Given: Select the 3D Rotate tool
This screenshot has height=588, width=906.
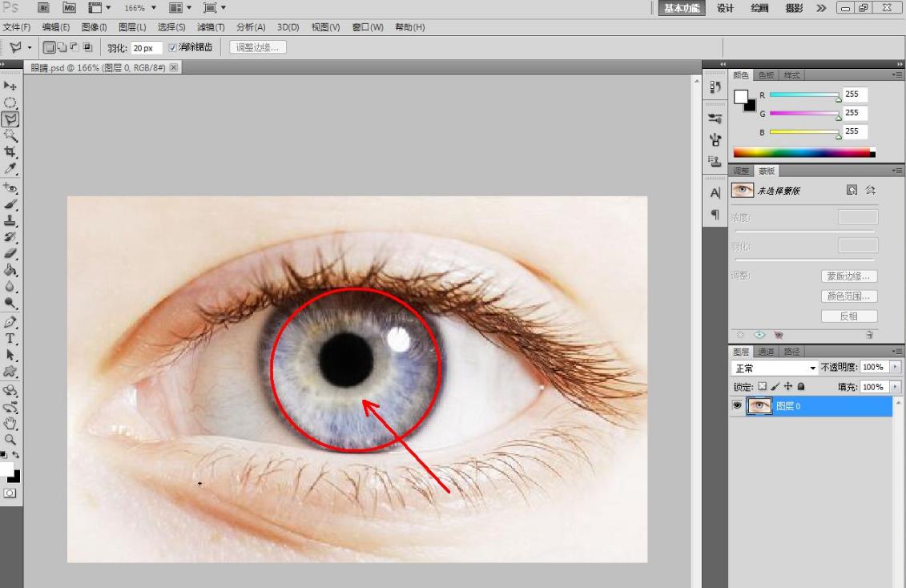Looking at the screenshot, I should point(10,390).
